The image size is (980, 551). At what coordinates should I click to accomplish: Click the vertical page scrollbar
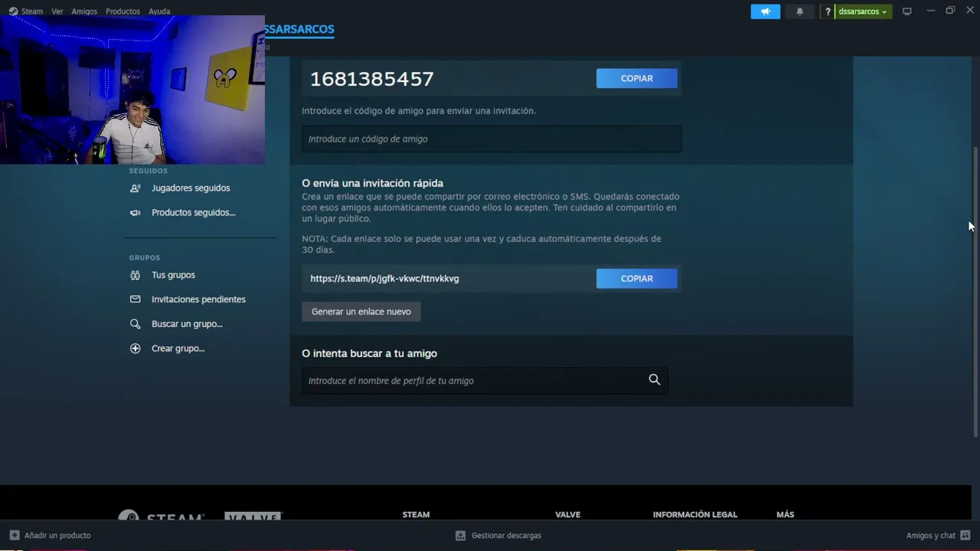coord(975,291)
